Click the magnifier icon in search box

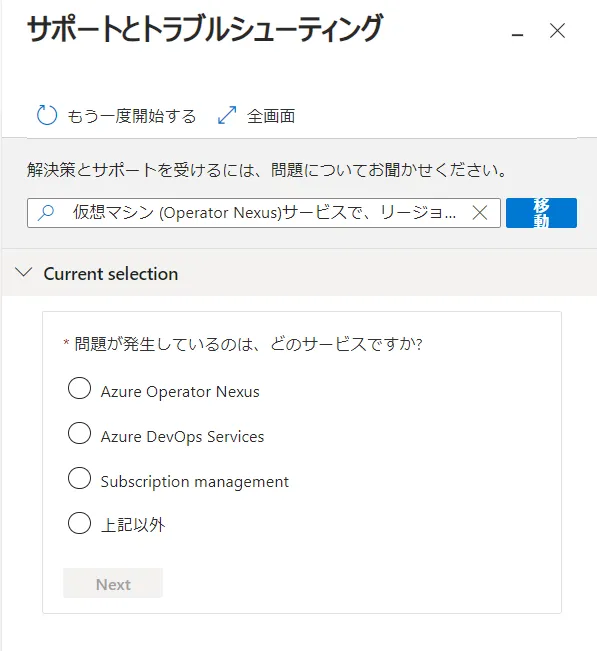(x=46, y=213)
